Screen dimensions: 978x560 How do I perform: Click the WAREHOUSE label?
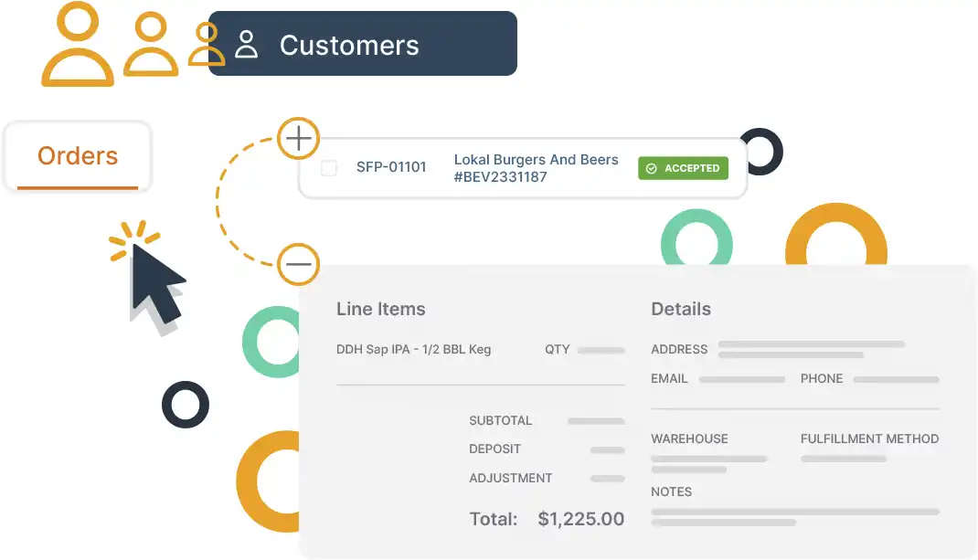[x=689, y=438]
